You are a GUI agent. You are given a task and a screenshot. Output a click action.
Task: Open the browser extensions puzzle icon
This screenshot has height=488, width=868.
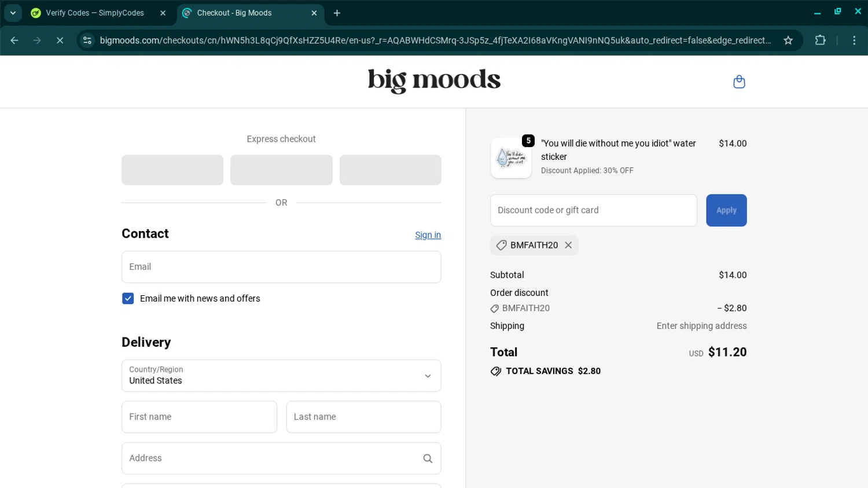point(820,40)
